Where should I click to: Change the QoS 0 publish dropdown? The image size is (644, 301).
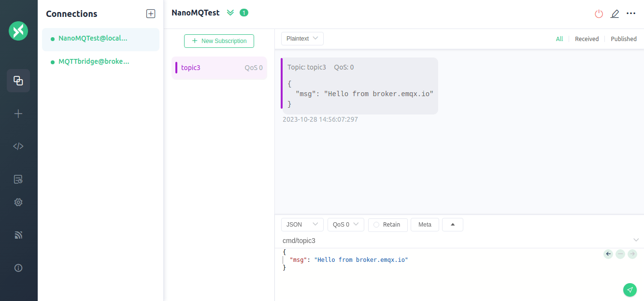coord(345,225)
